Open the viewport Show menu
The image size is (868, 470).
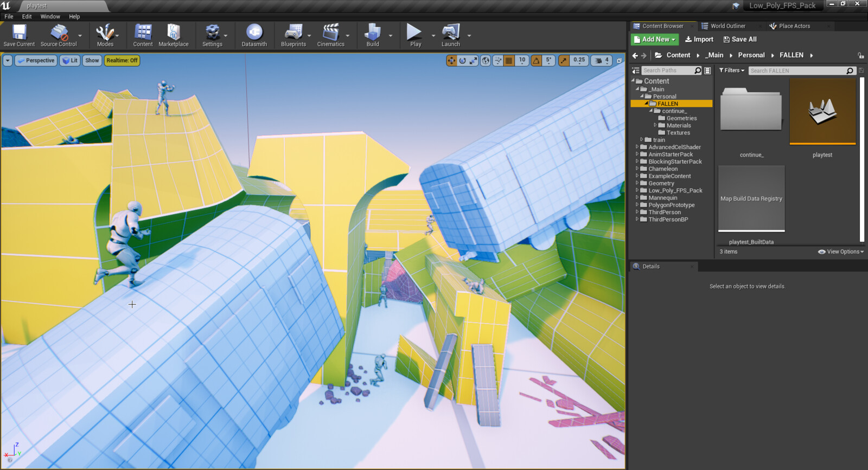click(92, 61)
